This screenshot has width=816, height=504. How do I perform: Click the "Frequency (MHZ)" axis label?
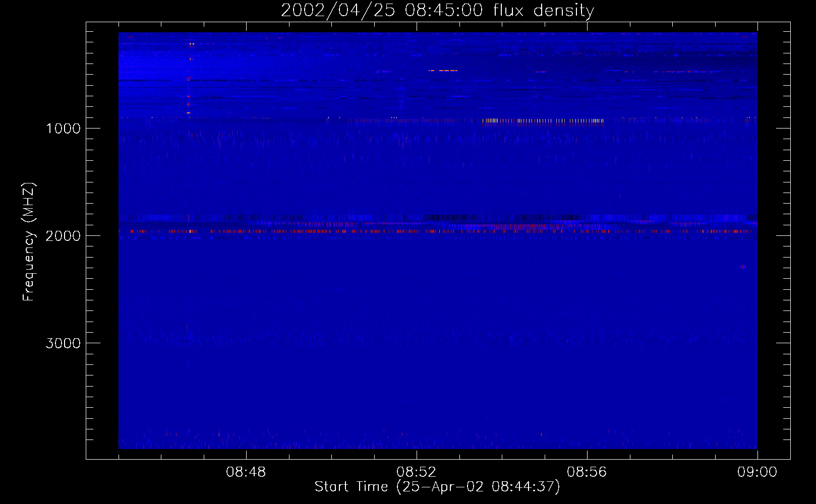29,242
